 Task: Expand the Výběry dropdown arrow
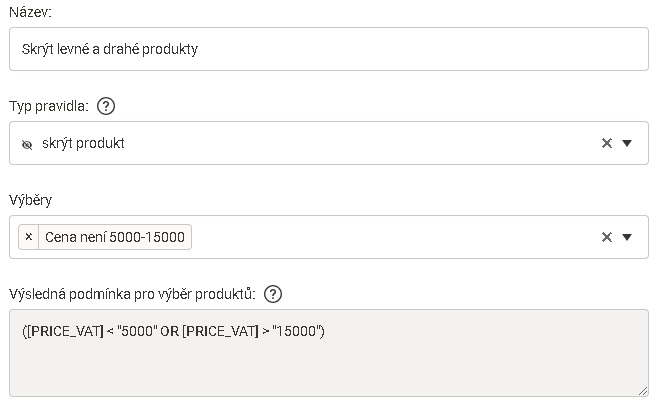click(x=627, y=237)
